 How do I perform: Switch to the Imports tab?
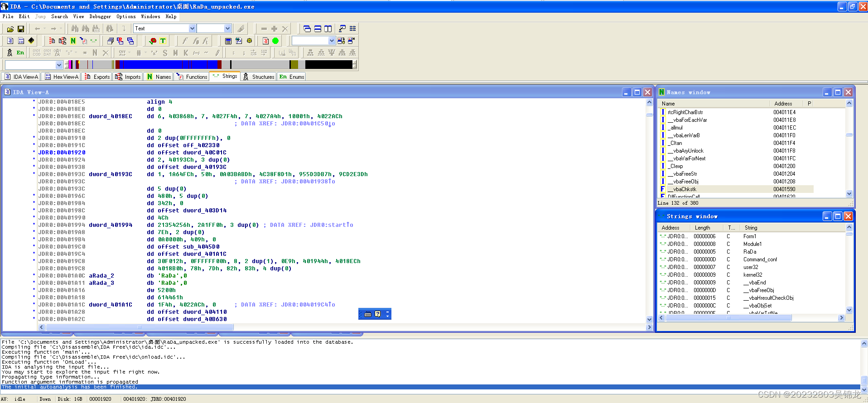tap(128, 77)
